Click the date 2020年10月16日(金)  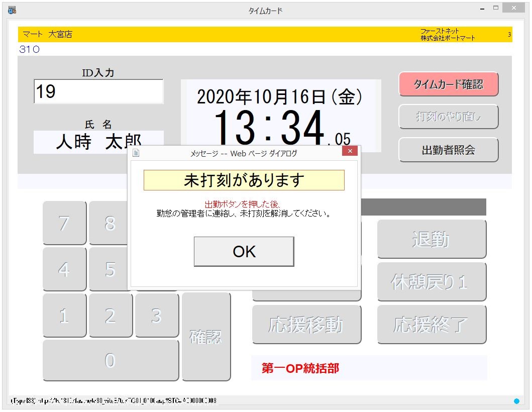click(x=280, y=97)
